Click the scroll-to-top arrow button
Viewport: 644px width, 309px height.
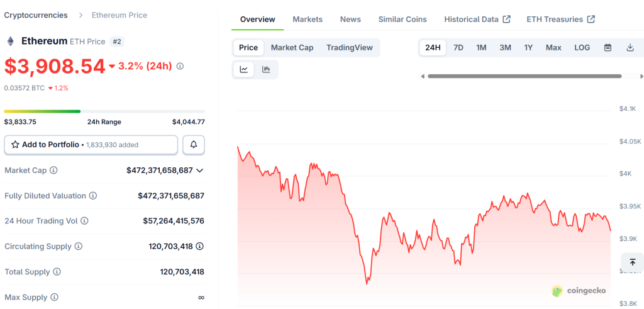[633, 262]
